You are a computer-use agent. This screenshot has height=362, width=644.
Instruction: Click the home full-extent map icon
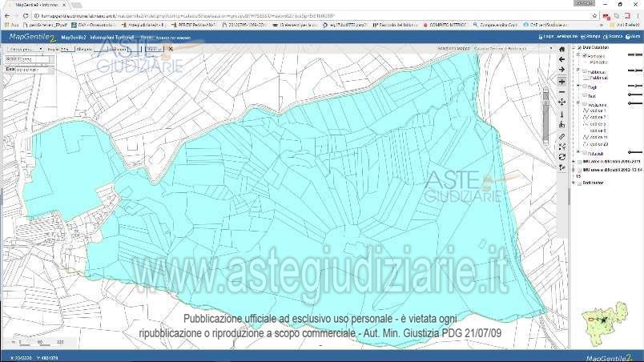point(562,48)
